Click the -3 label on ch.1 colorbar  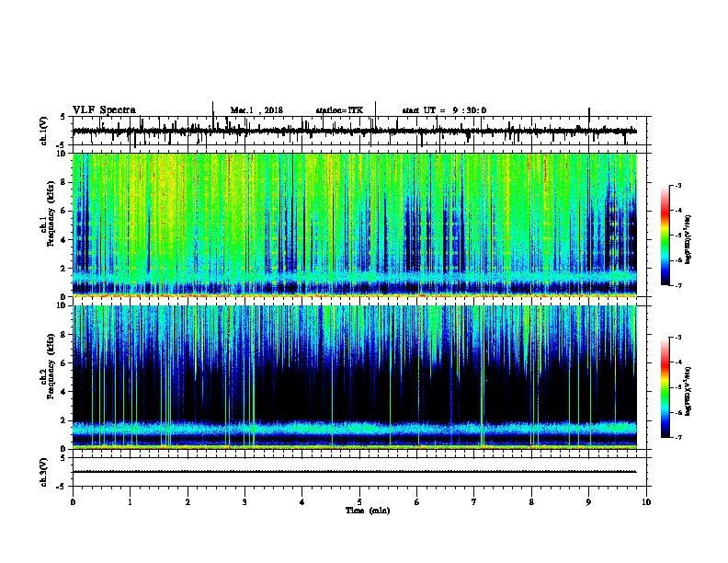677,185
